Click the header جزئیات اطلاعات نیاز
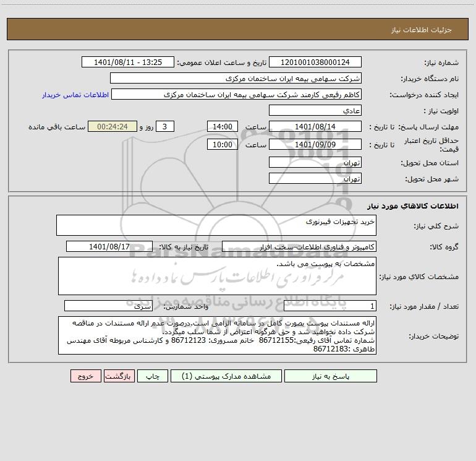The height and width of the screenshot is (461, 476). [422, 30]
